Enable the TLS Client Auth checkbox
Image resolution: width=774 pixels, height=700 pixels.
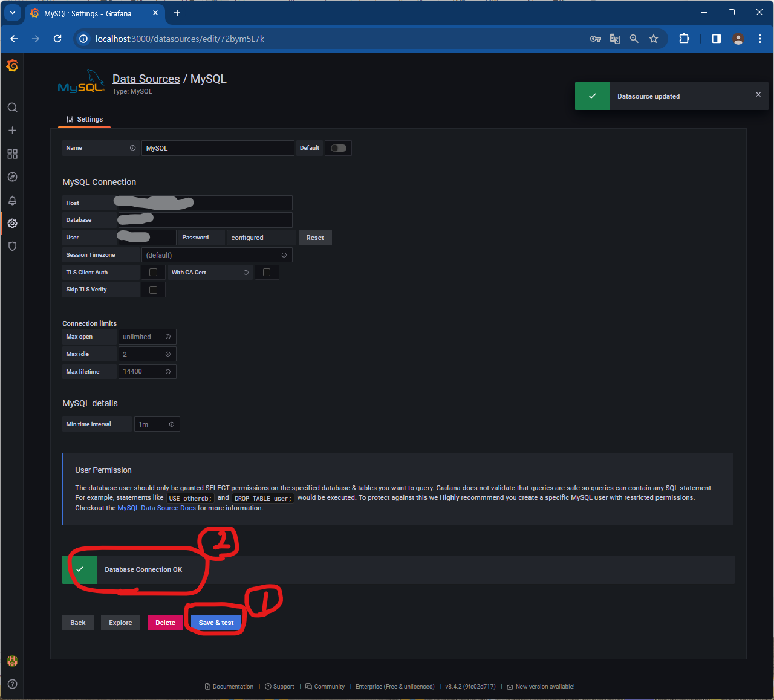coord(153,273)
